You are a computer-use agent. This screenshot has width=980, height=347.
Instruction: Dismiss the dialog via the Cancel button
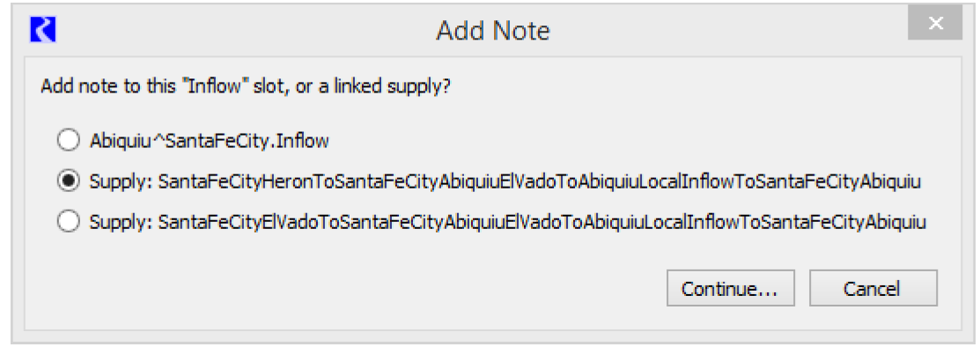[873, 288]
